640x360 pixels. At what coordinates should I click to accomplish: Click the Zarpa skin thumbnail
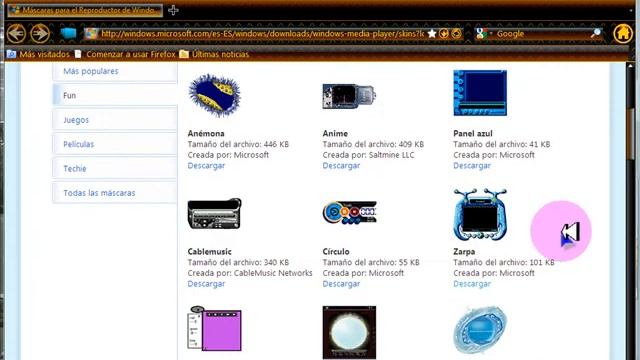[x=480, y=214]
